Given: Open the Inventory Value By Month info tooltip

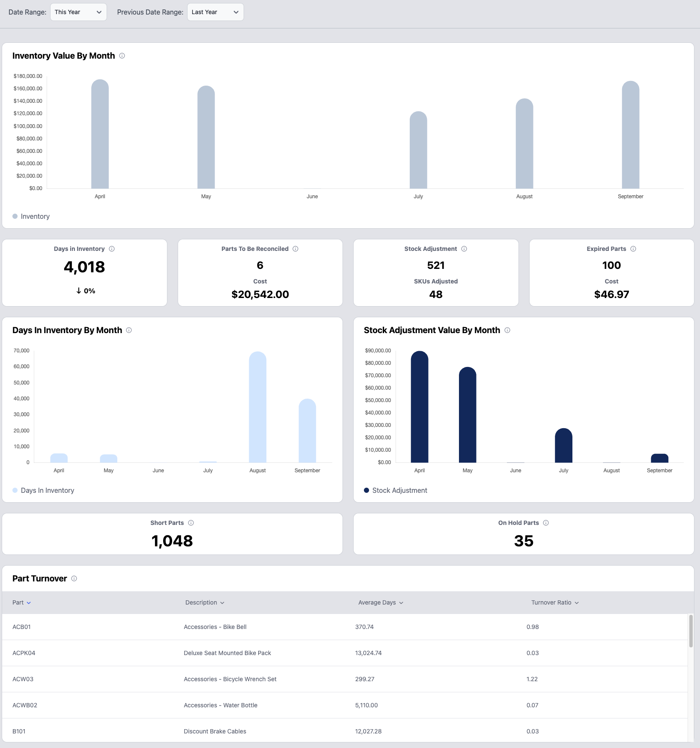Looking at the screenshot, I should click(x=122, y=56).
